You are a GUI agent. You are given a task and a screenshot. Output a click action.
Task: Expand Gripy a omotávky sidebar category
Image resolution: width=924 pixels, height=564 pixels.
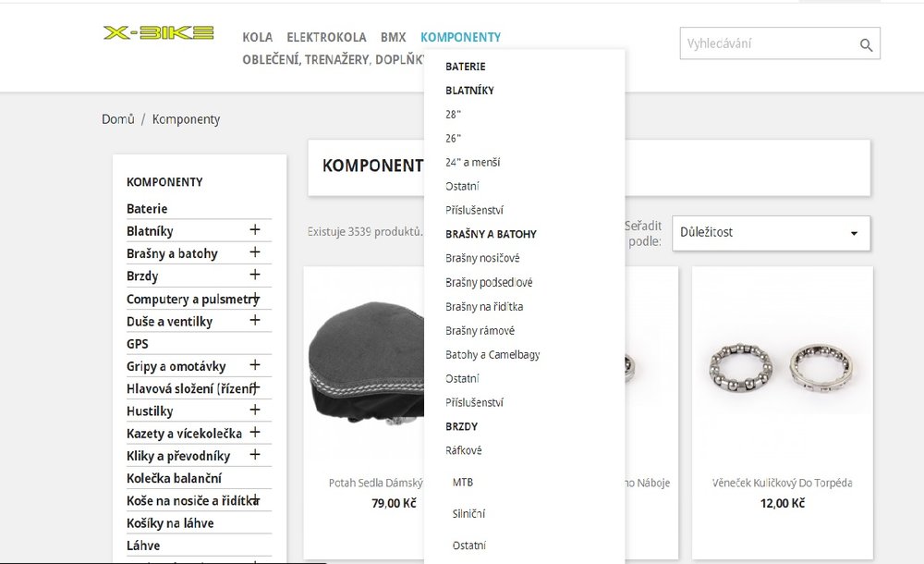[x=255, y=365]
